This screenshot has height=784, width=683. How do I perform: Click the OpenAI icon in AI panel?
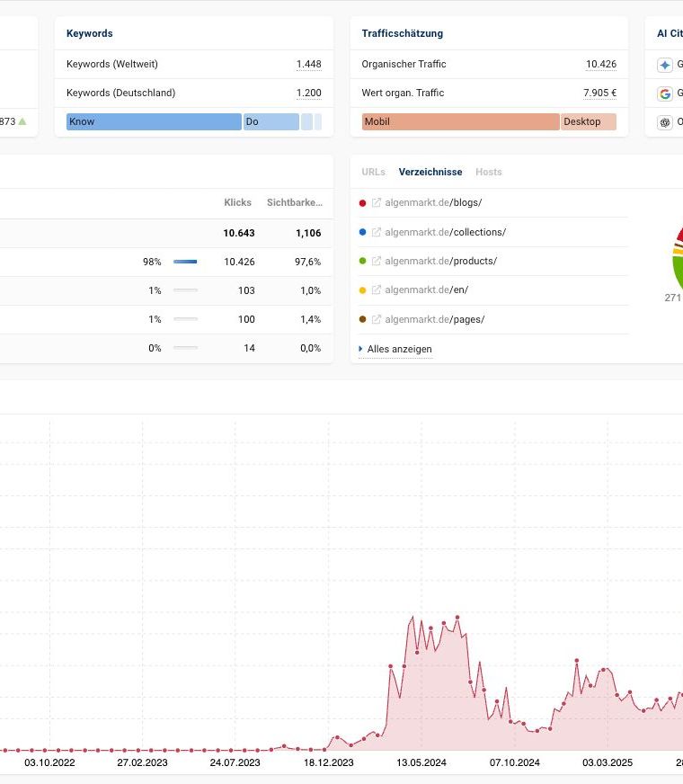[664, 122]
